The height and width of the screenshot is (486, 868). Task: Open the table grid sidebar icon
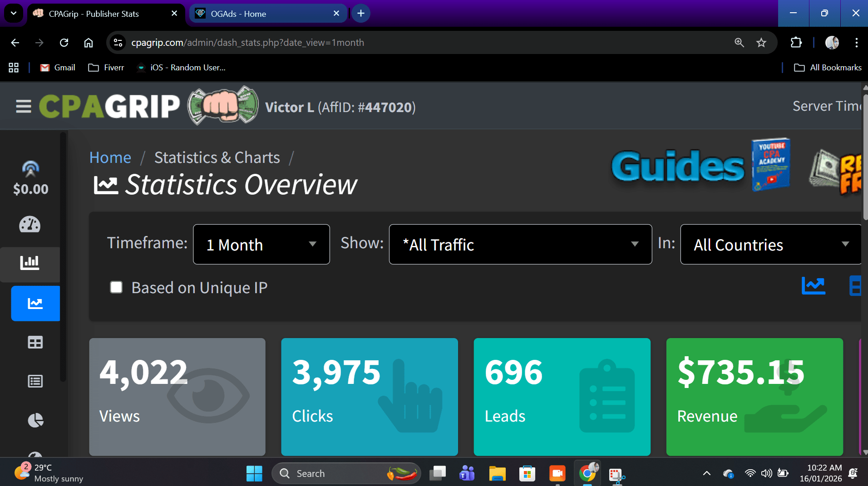pyautogui.click(x=35, y=343)
